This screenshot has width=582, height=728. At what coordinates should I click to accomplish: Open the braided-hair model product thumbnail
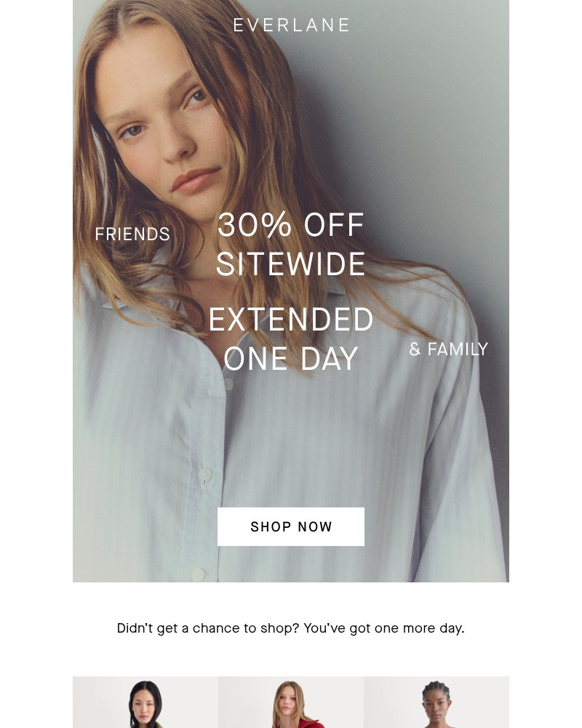coord(436,702)
